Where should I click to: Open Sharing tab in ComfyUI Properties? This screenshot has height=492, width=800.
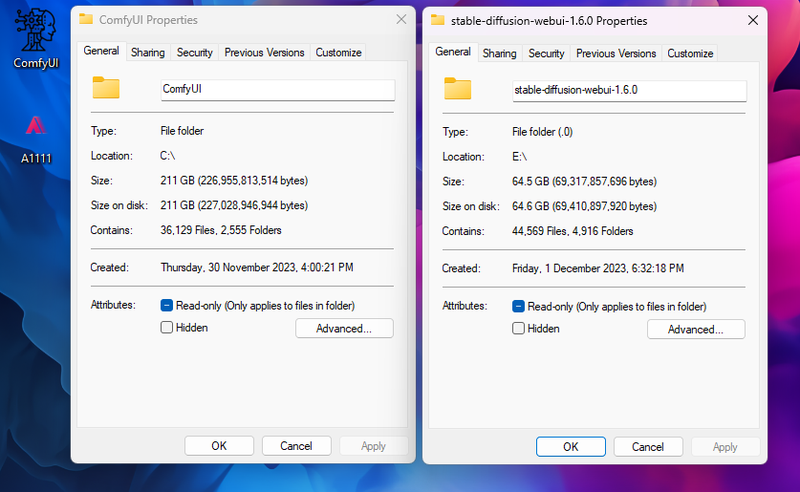point(147,53)
